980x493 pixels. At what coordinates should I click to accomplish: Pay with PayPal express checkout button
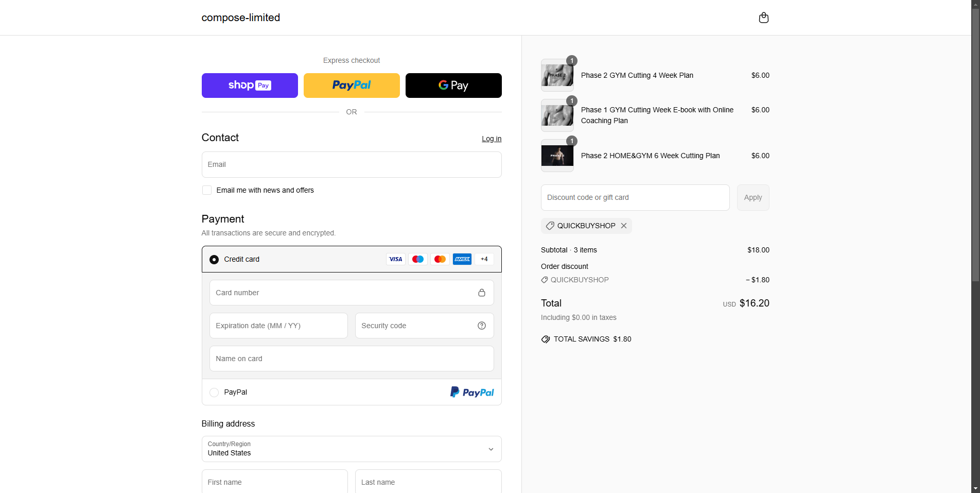(x=352, y=86)
